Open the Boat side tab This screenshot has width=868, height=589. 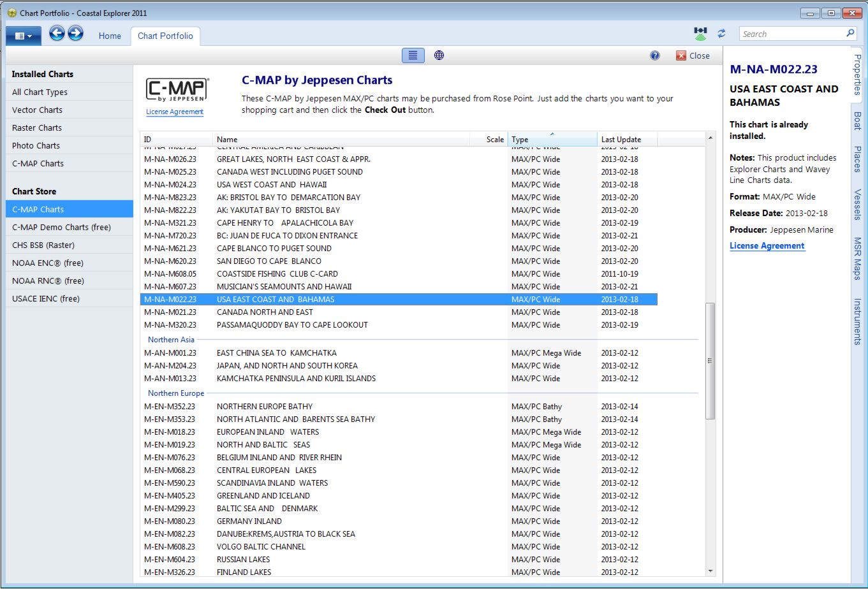(858, 121)
